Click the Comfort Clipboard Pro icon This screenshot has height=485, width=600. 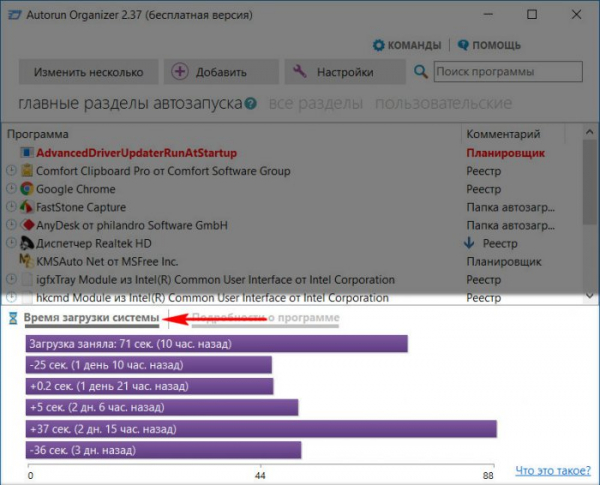point(27,170)
